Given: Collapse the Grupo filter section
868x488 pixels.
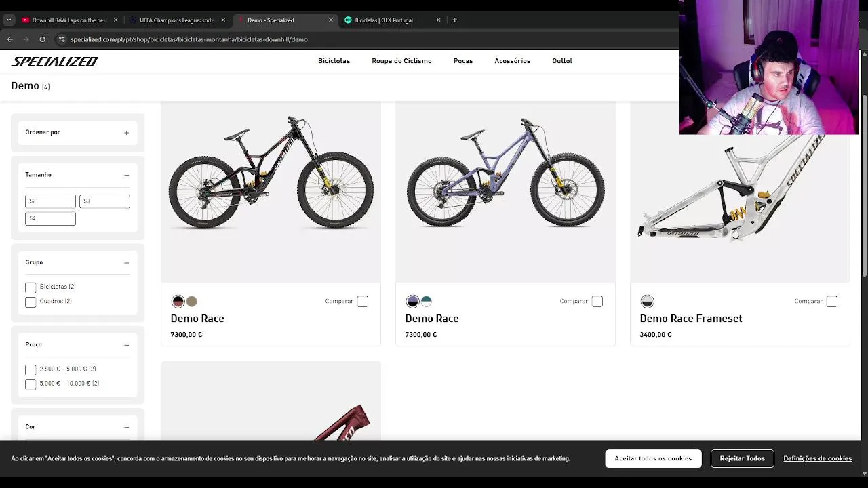Looking at the screenshot, I should pyautogui.click(x=126, y=262).
